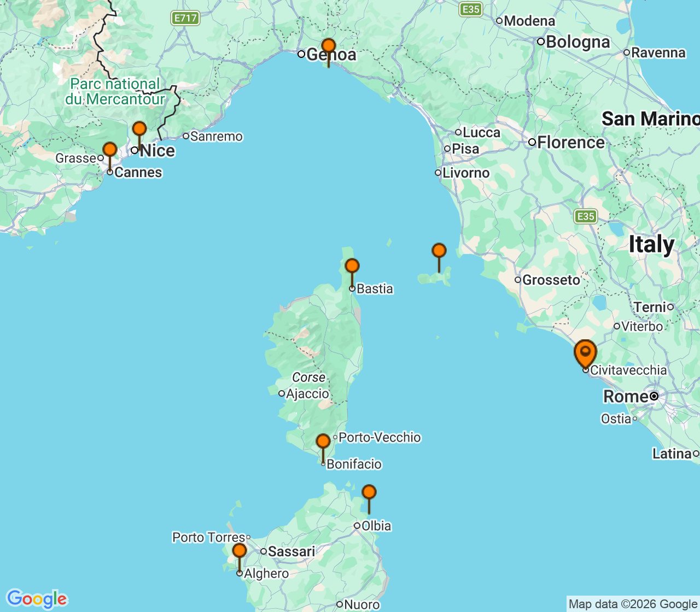
Task: Select the Terni label
Action: coord(650,308)
